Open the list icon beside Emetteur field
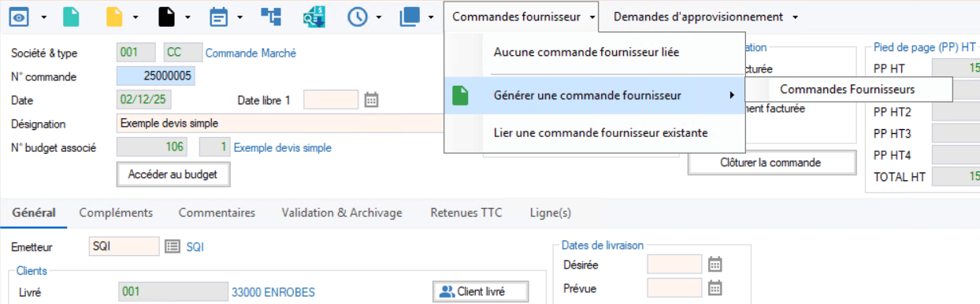The height and width of the screenshot is (304, 980). [x=173, y=247]
